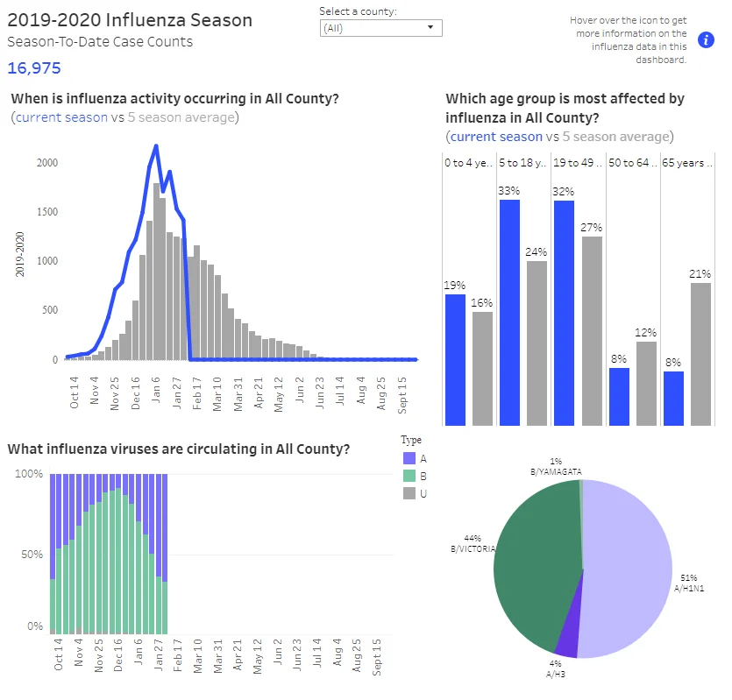Select the 65 years column header
Viewport: 732px width, 700px height.
point(686,163)
